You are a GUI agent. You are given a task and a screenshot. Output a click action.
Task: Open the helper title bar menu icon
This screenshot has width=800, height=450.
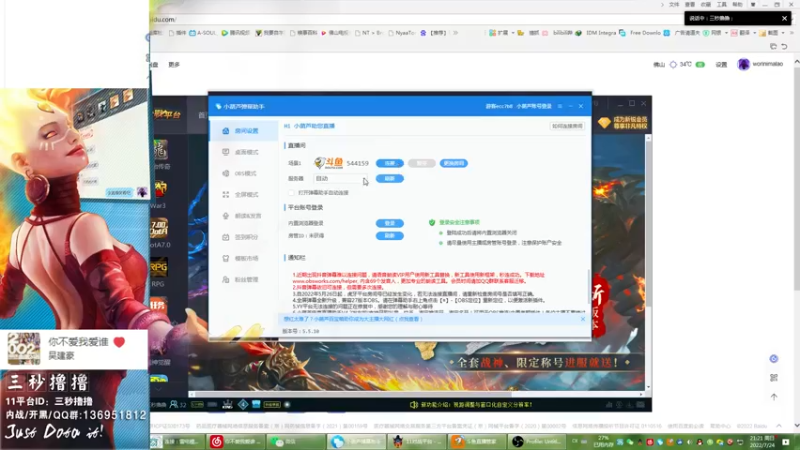tap(560, 106)
